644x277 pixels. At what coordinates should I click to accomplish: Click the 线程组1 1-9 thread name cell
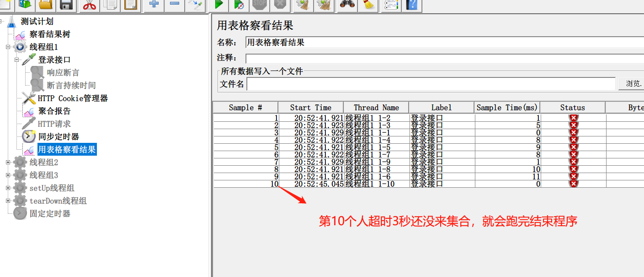click(x=376, y=162)
